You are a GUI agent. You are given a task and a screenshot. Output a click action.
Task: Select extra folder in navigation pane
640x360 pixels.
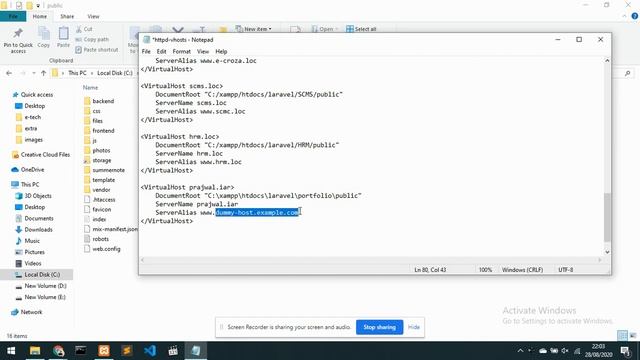point(27,128)
